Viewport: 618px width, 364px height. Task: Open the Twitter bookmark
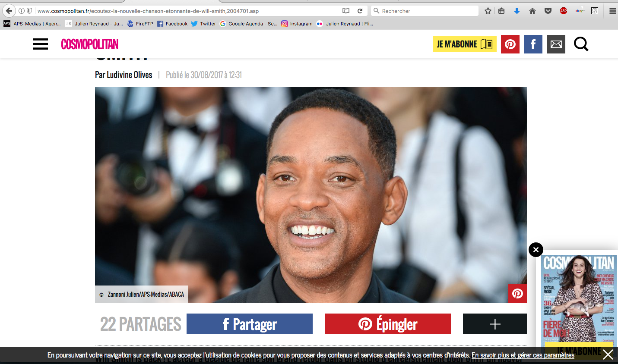203,24
